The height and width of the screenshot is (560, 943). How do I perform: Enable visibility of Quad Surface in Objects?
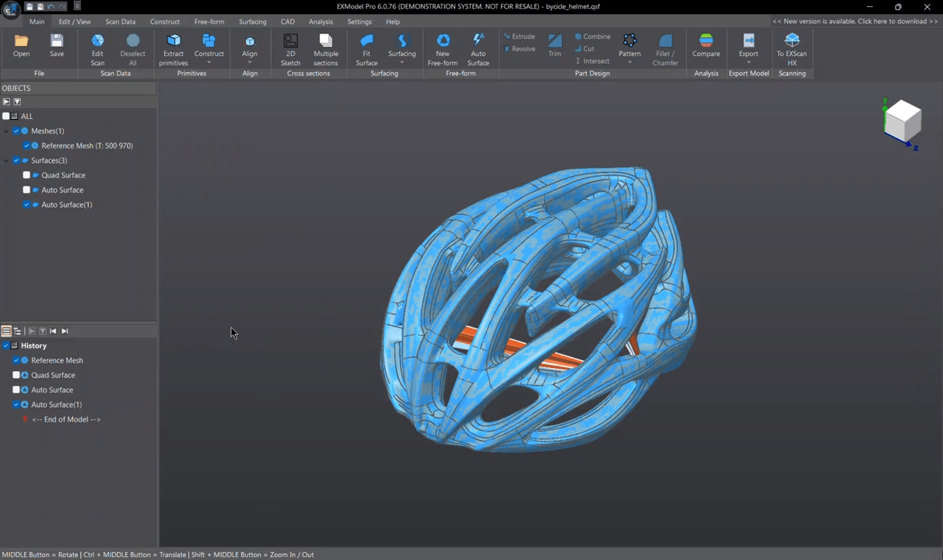point(26,175)
